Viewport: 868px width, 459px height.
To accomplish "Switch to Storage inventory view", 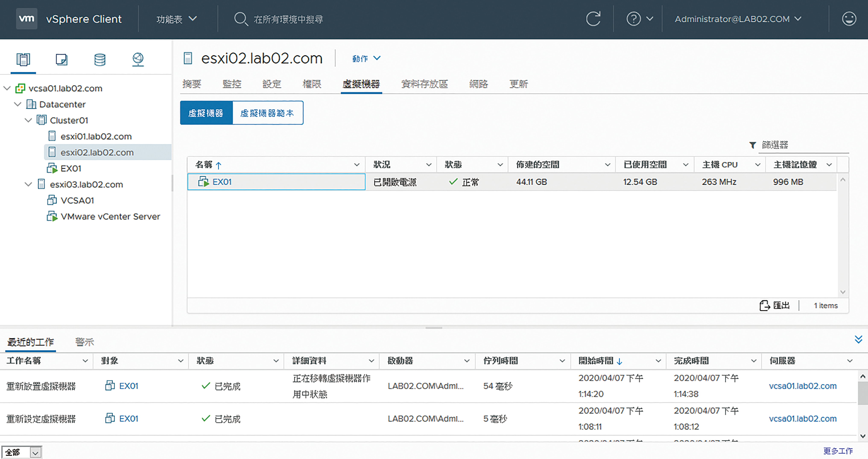I will pos(100,60).
